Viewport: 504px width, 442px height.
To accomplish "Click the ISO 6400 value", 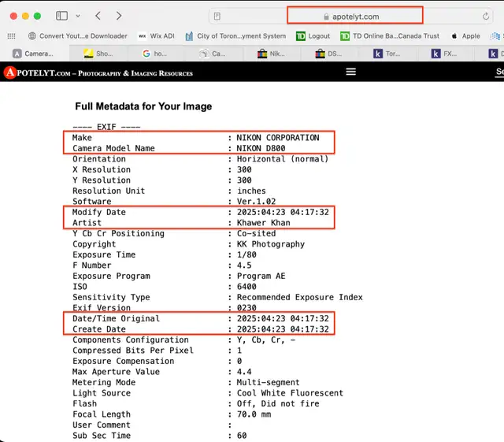I will coord(246,287).
